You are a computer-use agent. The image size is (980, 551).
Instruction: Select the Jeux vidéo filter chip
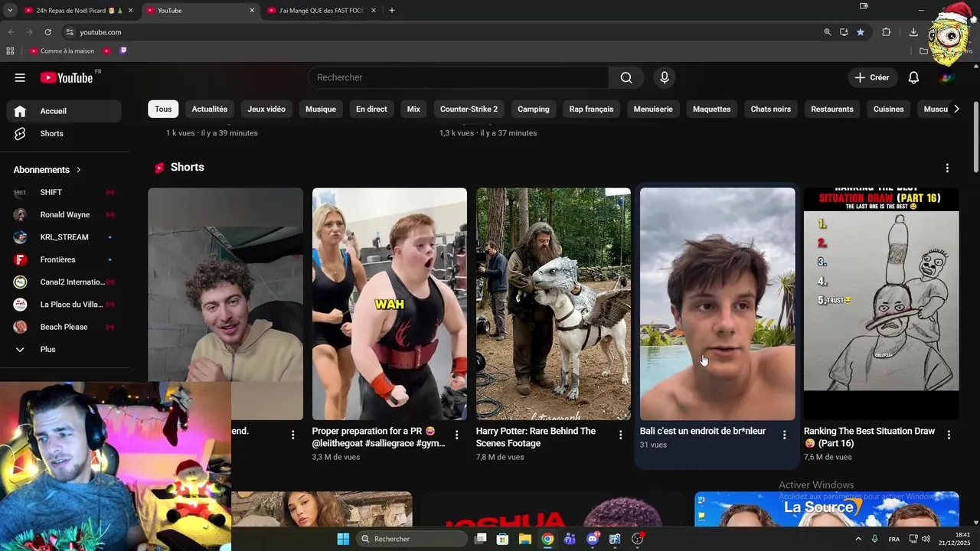(266, 109)
